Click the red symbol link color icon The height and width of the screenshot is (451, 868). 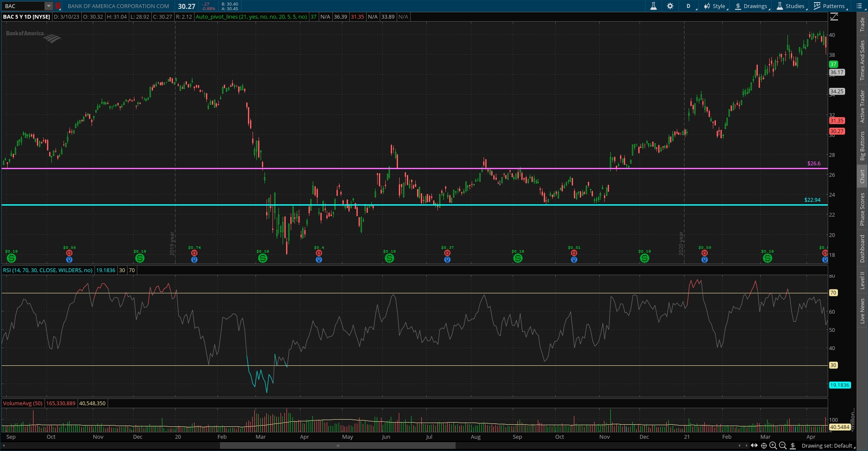click(58, 6)
